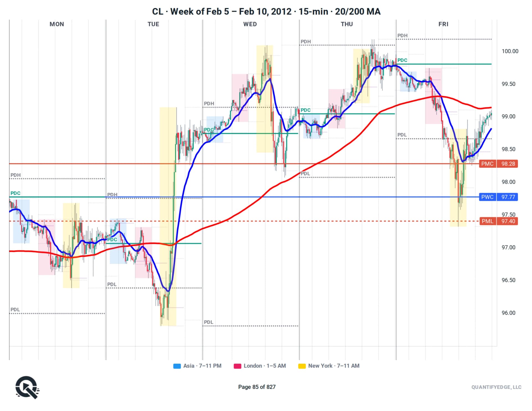Click Monday's PDH label

point(16,175)
